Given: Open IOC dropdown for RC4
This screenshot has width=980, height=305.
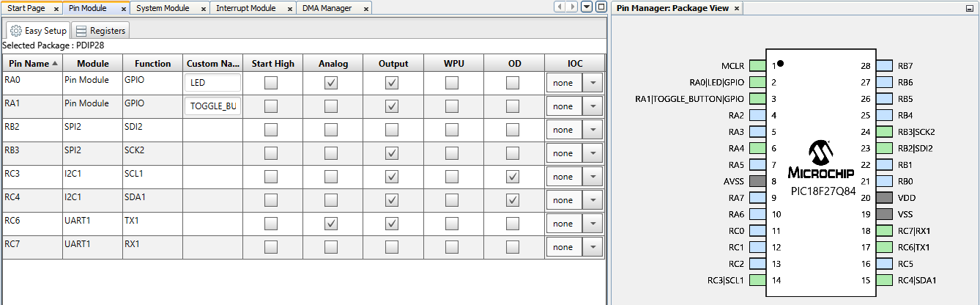Looking at the screenshot, I should click(593, 200).
